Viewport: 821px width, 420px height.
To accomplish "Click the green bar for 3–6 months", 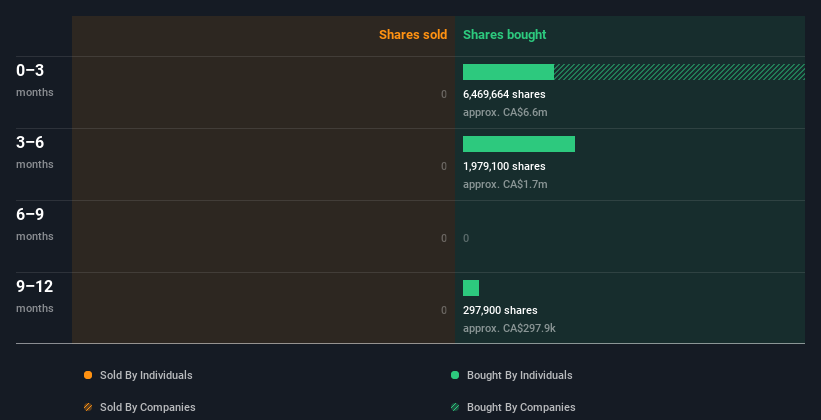I will pos(519,144).
